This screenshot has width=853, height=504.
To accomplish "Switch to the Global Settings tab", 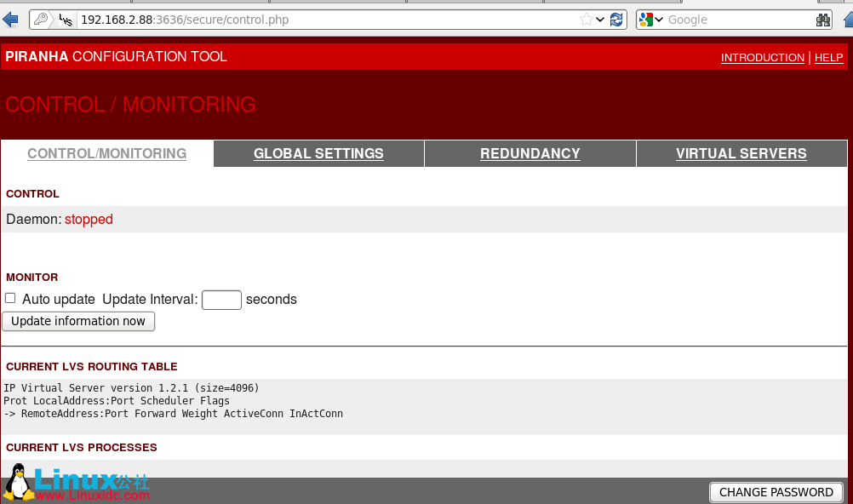I will (x=318, y=154).
